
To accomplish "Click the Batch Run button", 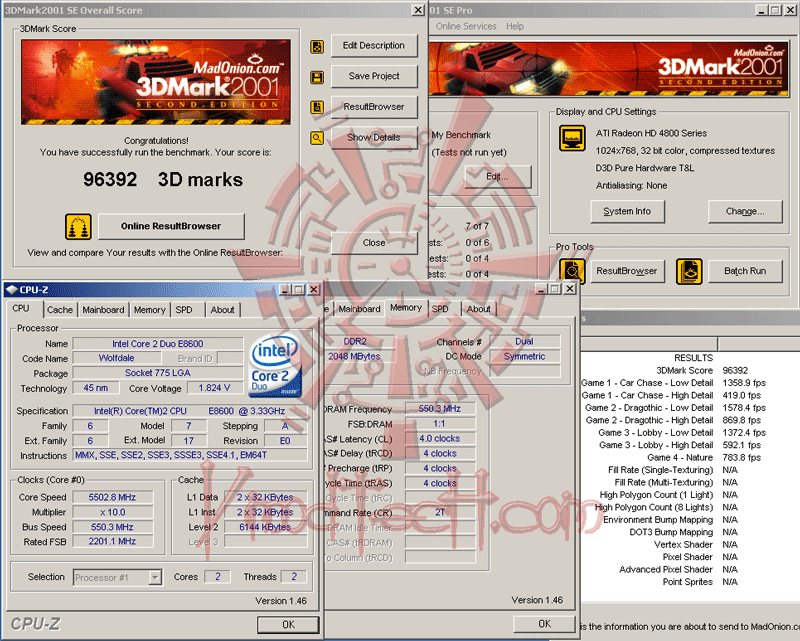I will pyautogui.click(x=745, y=271).
